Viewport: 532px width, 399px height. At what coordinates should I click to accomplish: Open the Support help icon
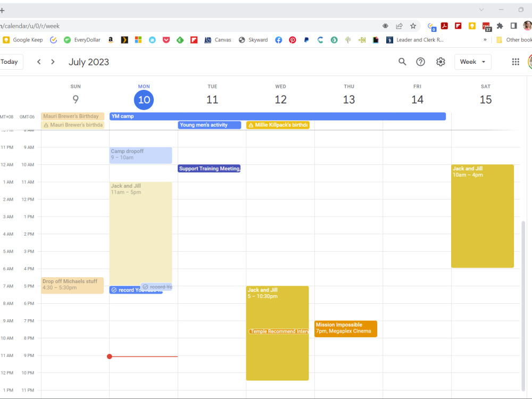(420, 62)
